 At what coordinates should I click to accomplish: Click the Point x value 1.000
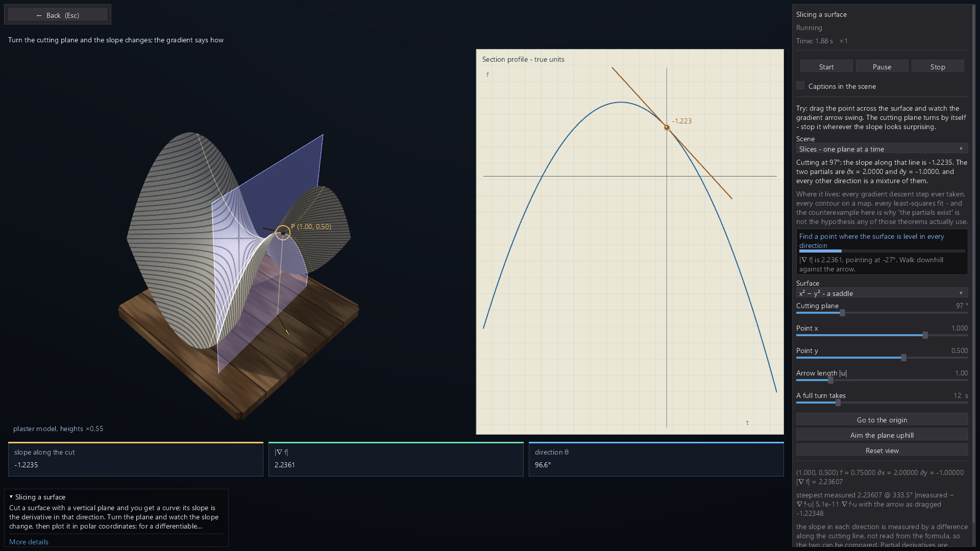(x=959, y=328)
